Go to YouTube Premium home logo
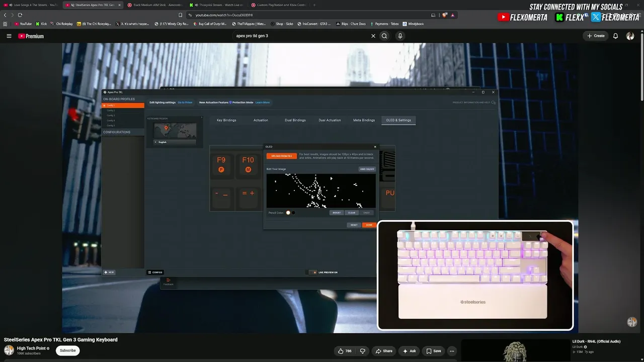 [31, 36]
